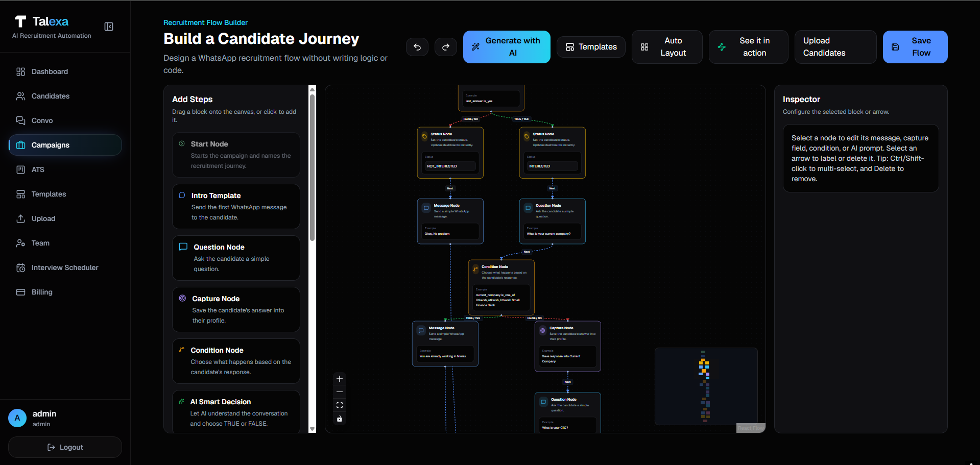Click the admin username text
This screenshot has width=980, height=465.
point(44,413)
